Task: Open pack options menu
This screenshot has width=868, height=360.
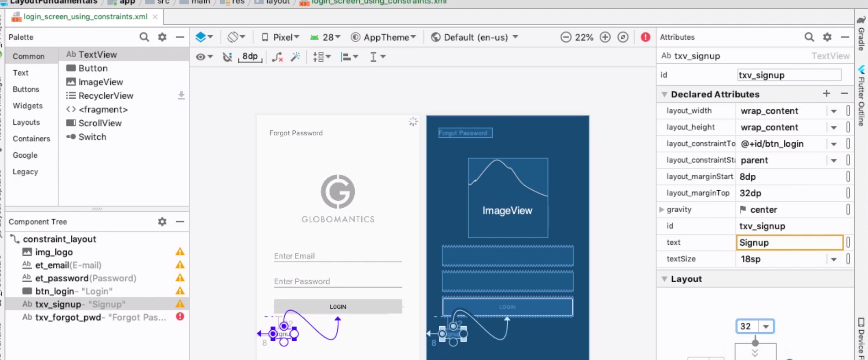Action: click(x=322, y=57)
